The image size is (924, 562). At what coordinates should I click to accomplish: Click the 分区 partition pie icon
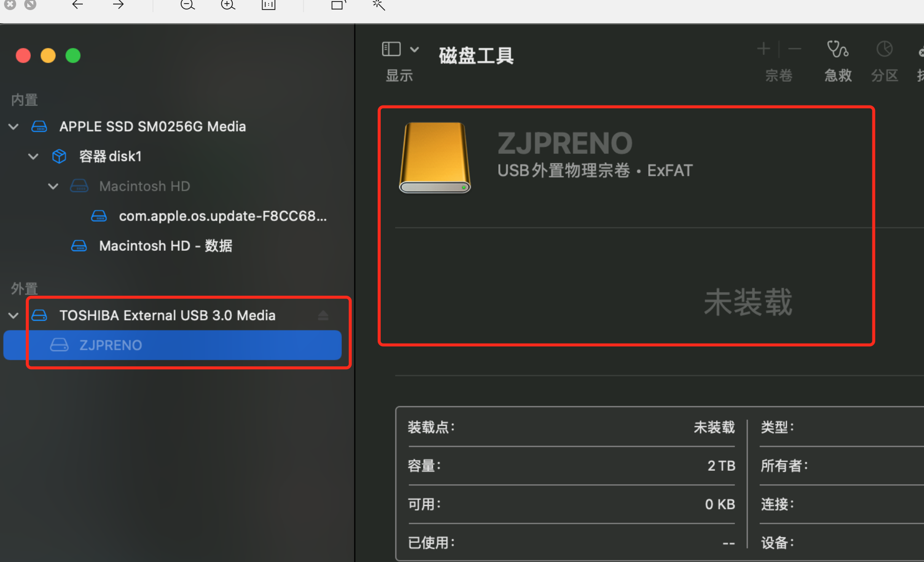pos(884,49)
